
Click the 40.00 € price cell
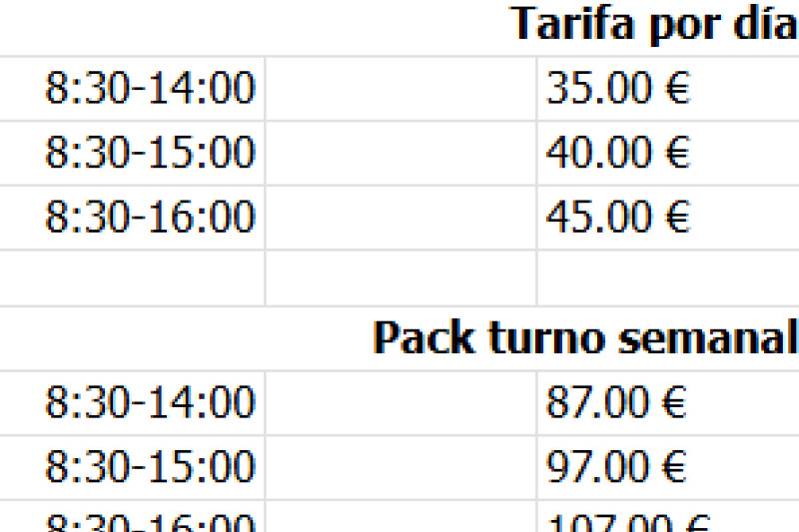point(618,153)
